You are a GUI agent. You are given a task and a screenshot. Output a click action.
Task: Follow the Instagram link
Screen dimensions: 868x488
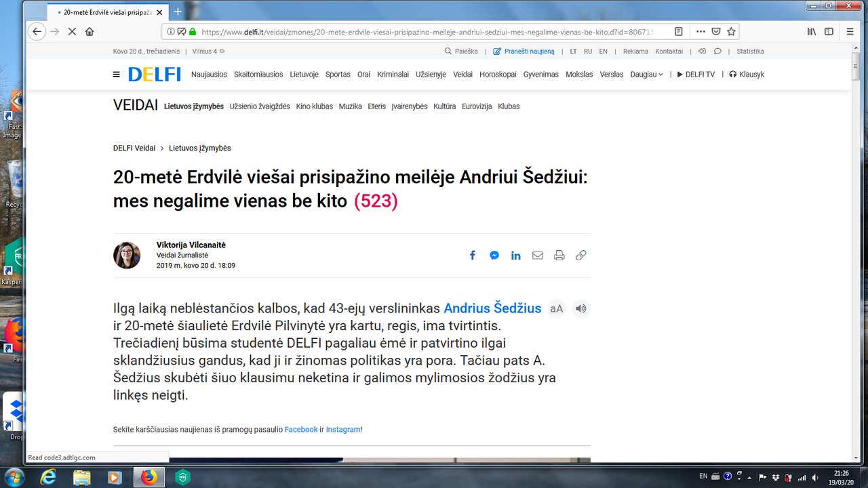(x=343, y=430)
